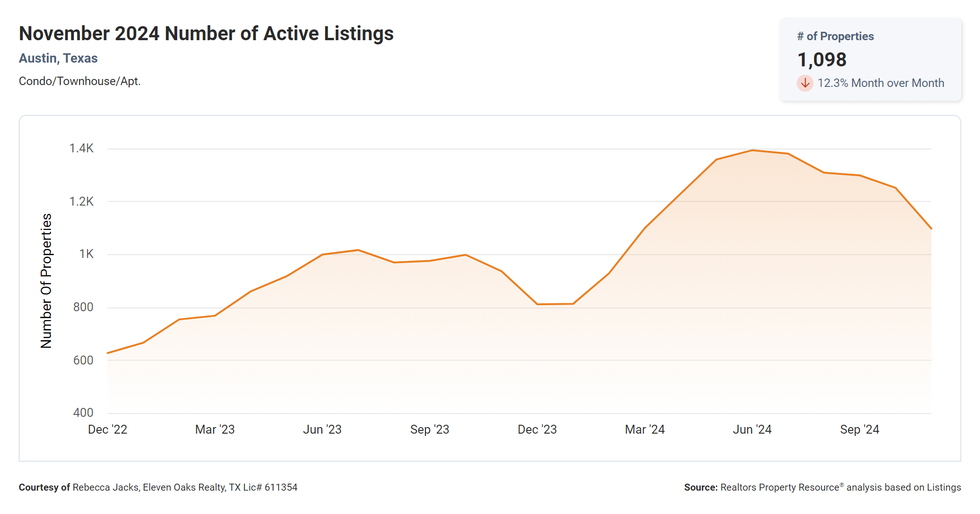Image resolution: width=980 pixels, height=514 pixels.
Task: Click the Sep '24 x-axis label
Action: pyautogui.click(x=859, y=429)
